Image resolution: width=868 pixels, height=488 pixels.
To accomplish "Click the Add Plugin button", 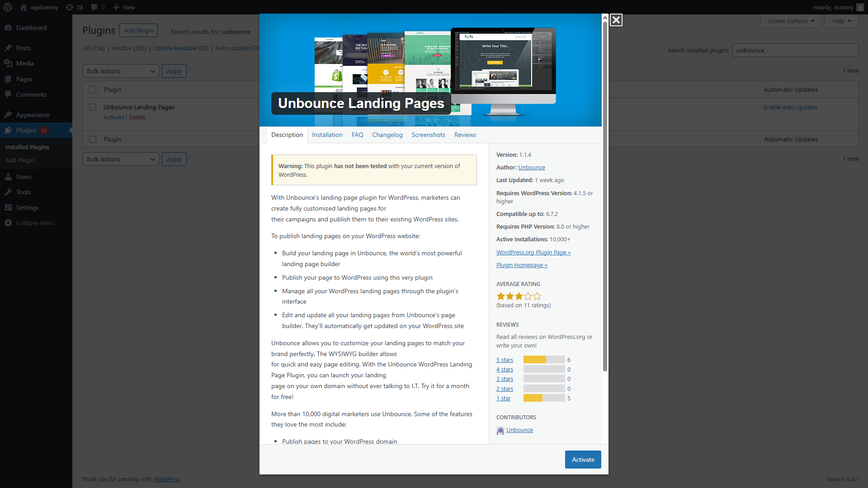I will click(x=138, y=30).
